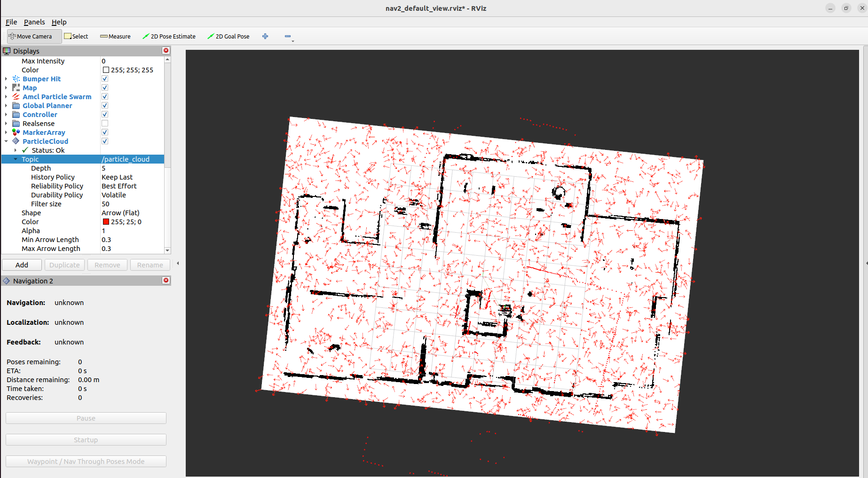The width and height of the screenshot is (868, 478).
Task: Click the plus icon to add a tool
Action: pos(265,36)
